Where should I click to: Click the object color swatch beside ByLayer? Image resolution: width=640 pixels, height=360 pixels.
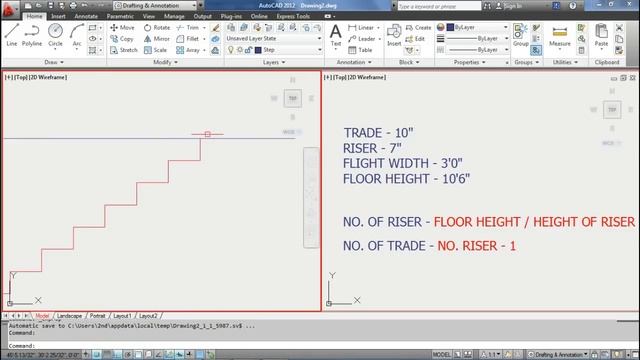tap(450, 27)
